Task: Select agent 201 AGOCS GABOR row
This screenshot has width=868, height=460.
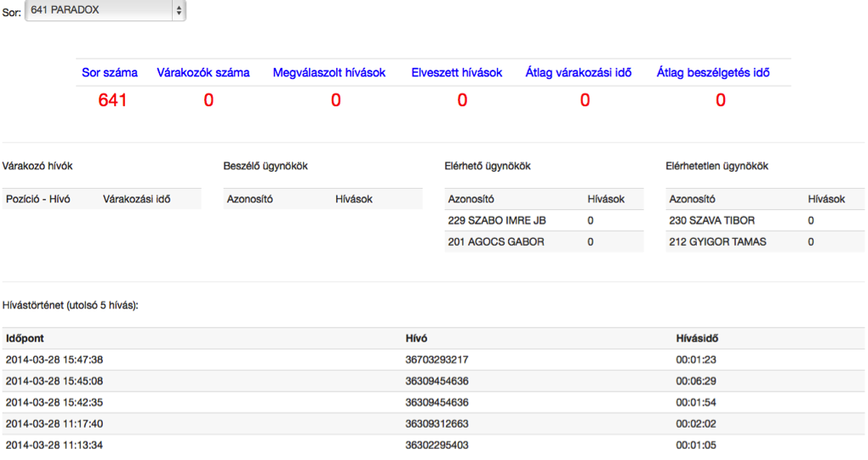Action: (x=544, y=241)
